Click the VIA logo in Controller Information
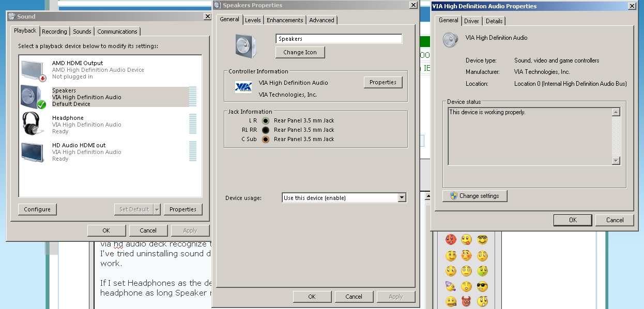 (x=243, y=87)
